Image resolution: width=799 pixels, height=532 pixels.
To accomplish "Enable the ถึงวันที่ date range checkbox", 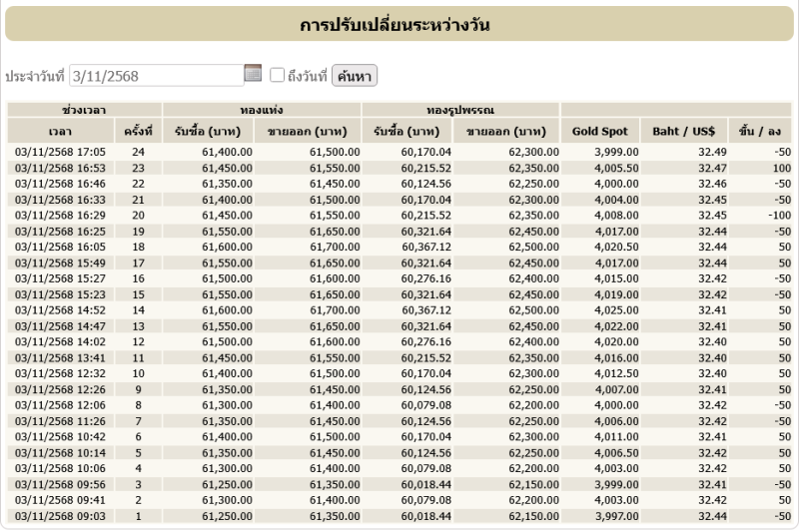I will (277, 75).
